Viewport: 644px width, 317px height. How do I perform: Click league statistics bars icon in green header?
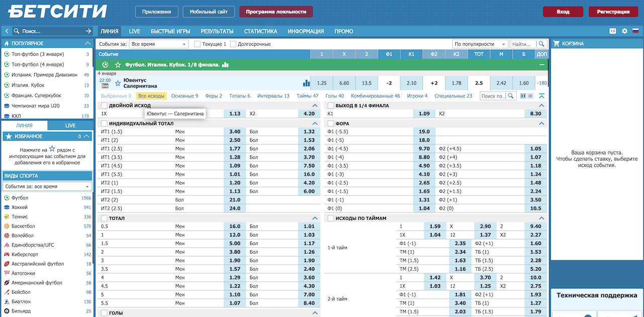coord(225,65)
